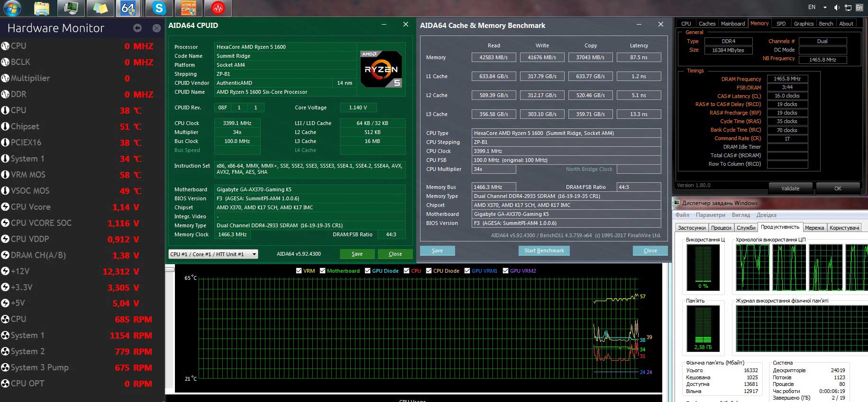Image resolution: width=868 pixels, height=402 pixels.
Task: Click the Validate button in CPU-Z
Action: point(790,188)
